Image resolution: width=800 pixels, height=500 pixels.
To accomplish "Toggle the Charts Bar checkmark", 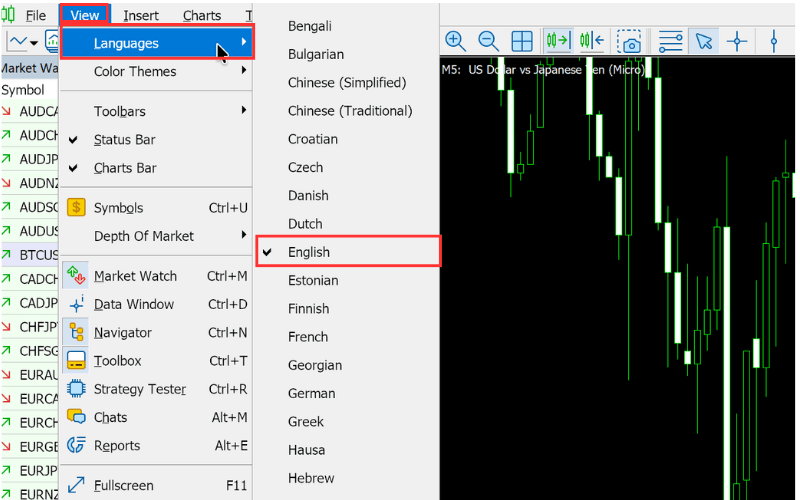I will [x=73, y=167].
